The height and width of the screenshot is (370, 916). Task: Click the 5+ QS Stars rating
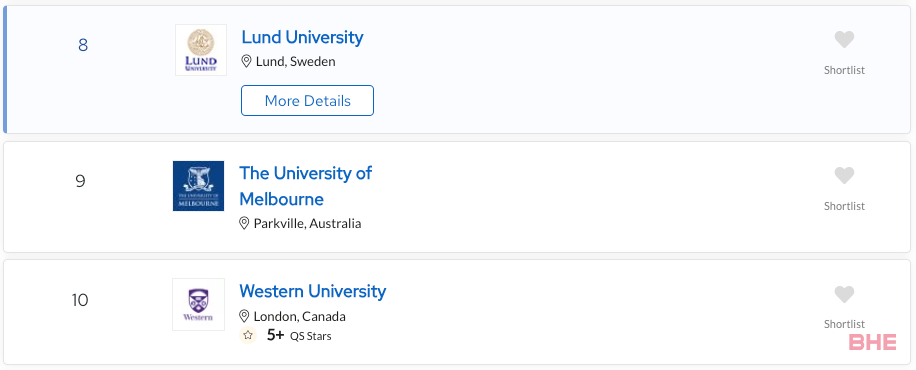coord(299,336)
